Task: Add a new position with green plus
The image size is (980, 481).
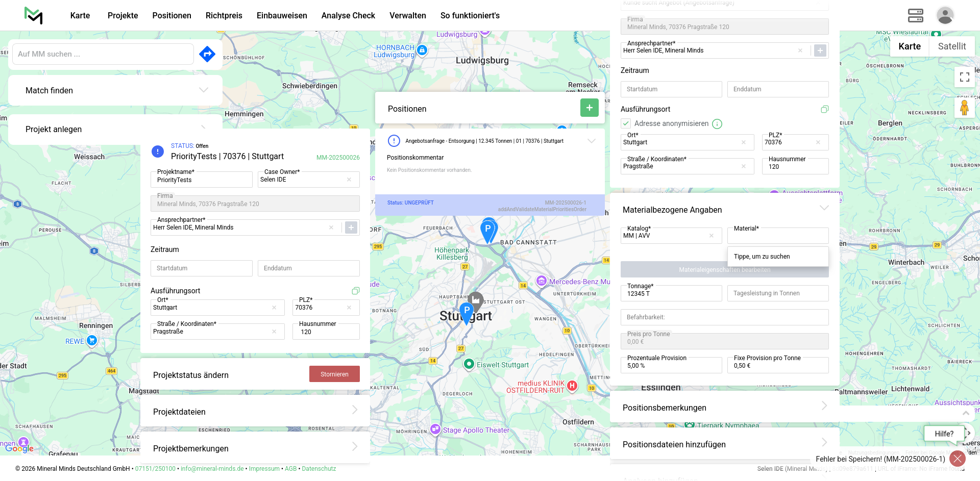Action: point(589,108)
